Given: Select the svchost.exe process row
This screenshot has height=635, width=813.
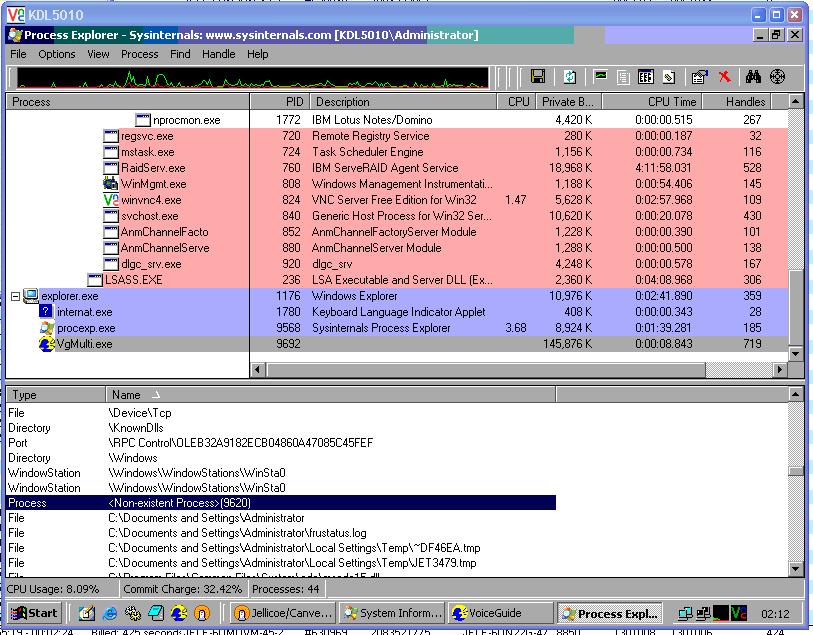Looking at the screenshot, I should click(x=397, y=216).
